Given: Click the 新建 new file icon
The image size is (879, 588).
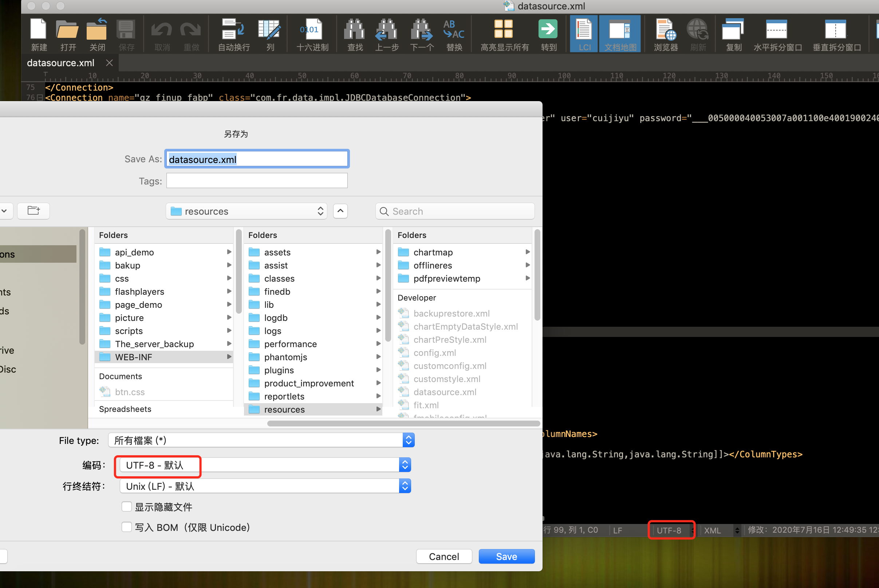Looking at the screenshot, I should (x=39, y=30).
